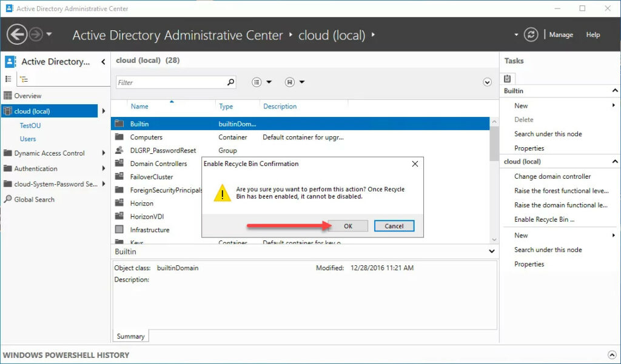621x364 pixels.
Task: Click the Tasks pane clipboard icon
Action: (508, 78)
